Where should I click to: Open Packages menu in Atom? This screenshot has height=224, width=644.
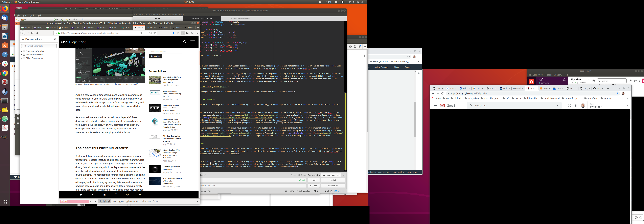click(x=172, y=15)
